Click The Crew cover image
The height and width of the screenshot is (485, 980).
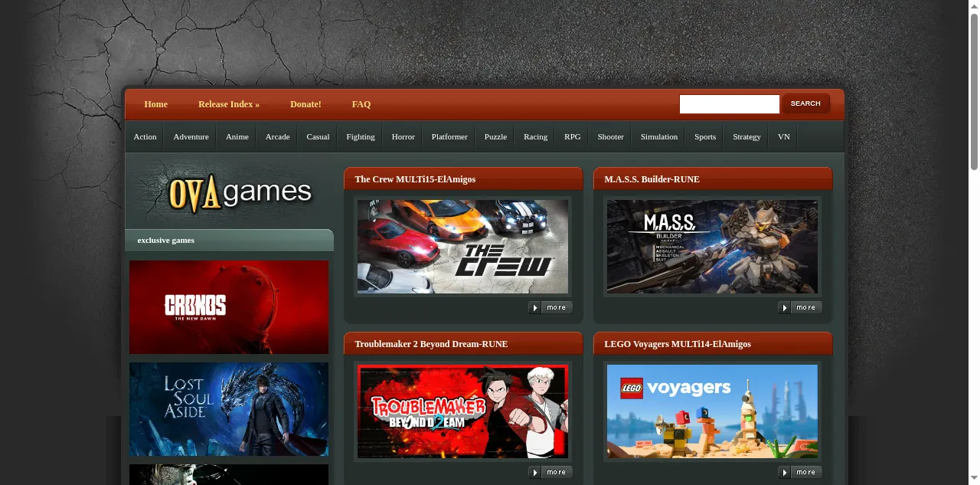(462, 247)
